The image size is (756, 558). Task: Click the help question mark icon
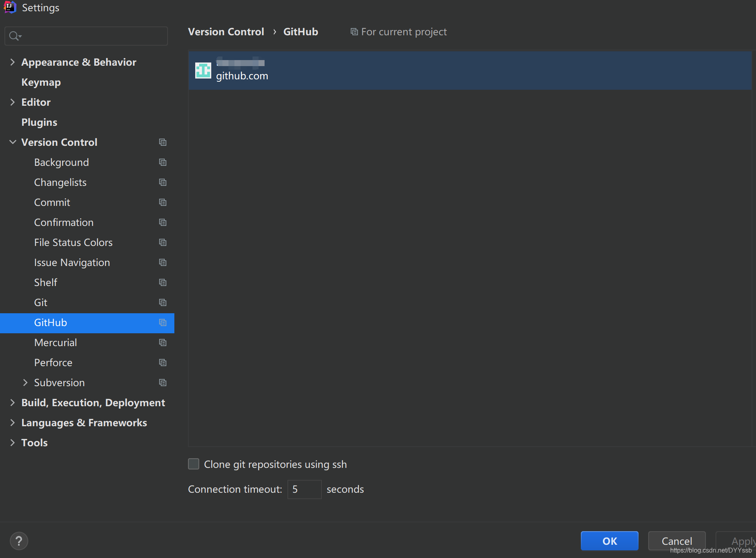19,541
